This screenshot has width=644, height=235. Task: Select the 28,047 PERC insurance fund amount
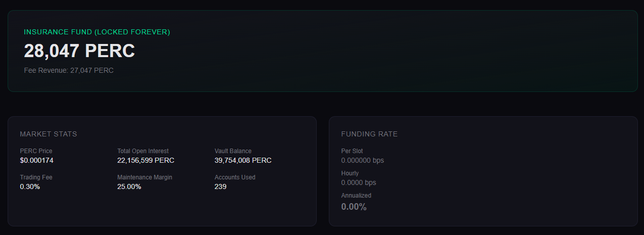pos(79,51)
